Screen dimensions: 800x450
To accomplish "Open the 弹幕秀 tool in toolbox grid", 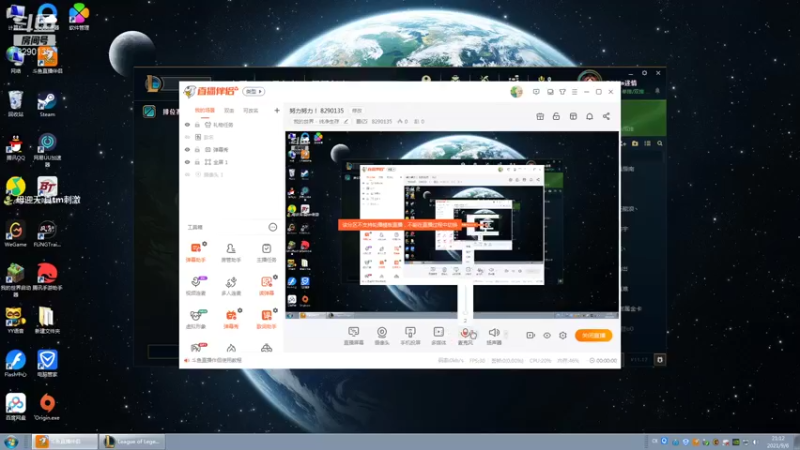I will click(231, 319).
